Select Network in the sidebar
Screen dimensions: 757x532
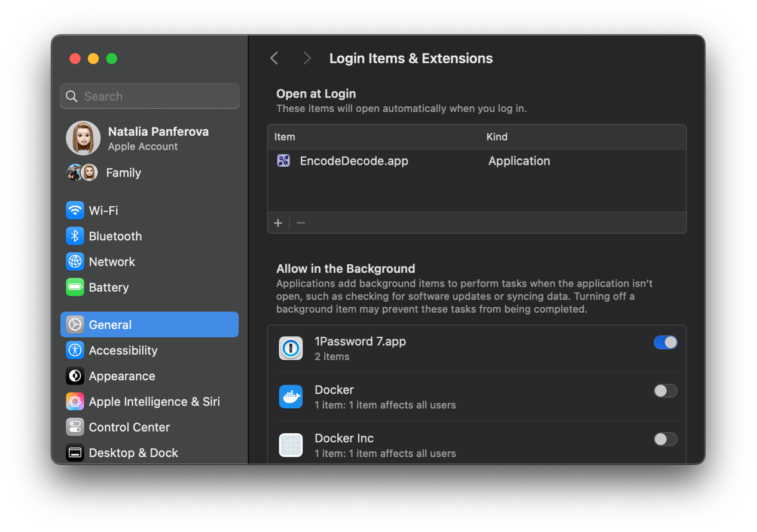click(x=111, y=262)
